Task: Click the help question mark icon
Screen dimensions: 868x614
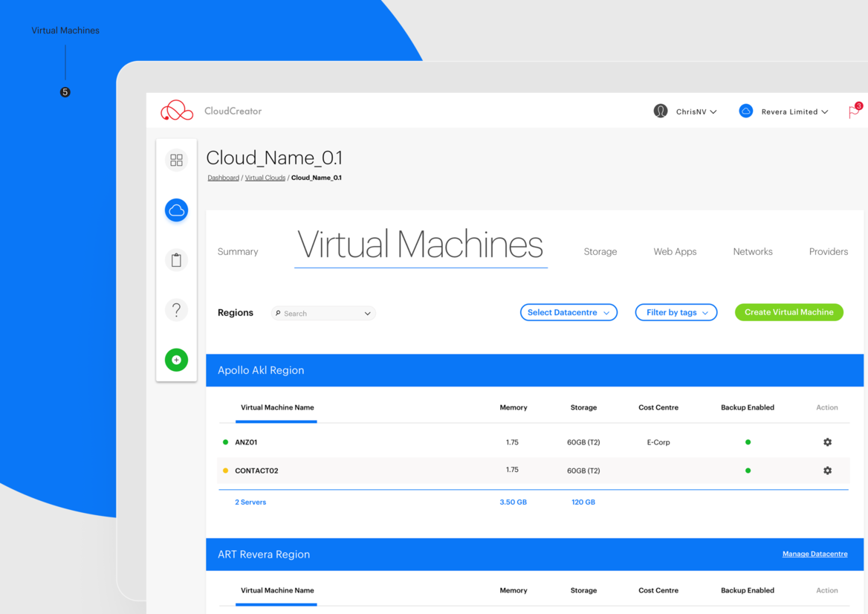Action: [176, 310]
